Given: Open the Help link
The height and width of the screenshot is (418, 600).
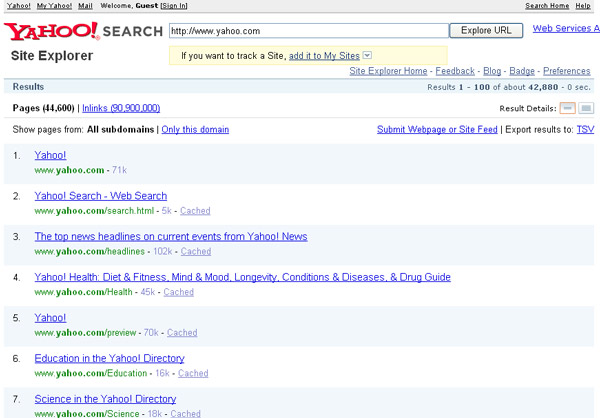Looking at the screenshot, I should click(x=583, y=6).
